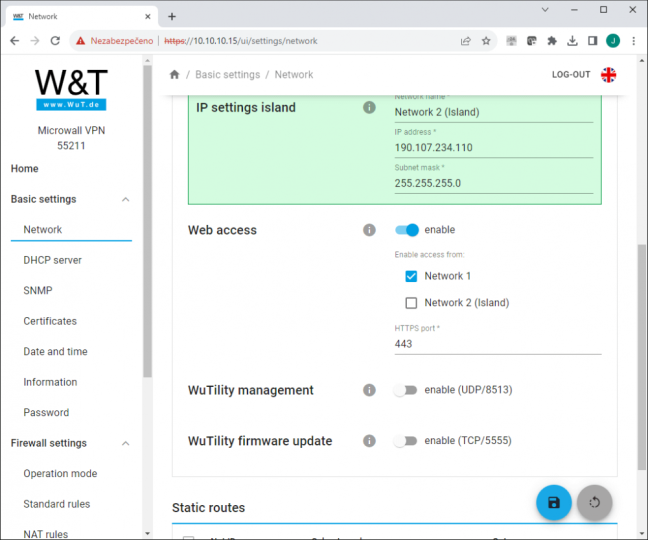Open info icon for WuTility management
Screen dimensions: 648x540
point(369,390)
